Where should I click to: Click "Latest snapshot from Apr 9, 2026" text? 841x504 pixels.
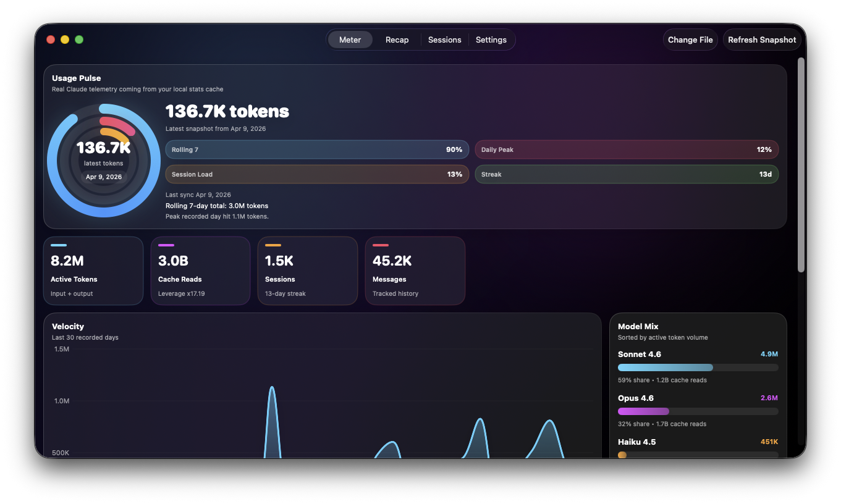click(216, 129)
